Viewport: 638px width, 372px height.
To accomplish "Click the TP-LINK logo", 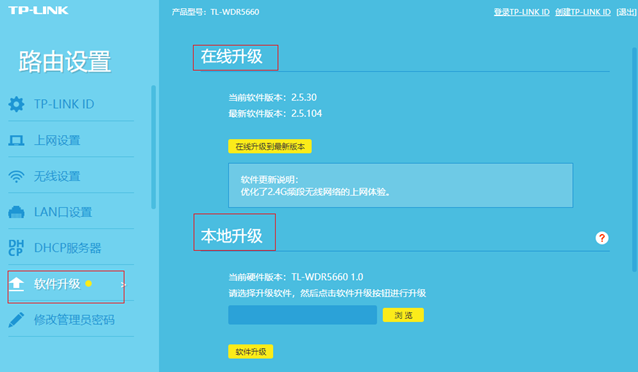I will coord(38,10).
